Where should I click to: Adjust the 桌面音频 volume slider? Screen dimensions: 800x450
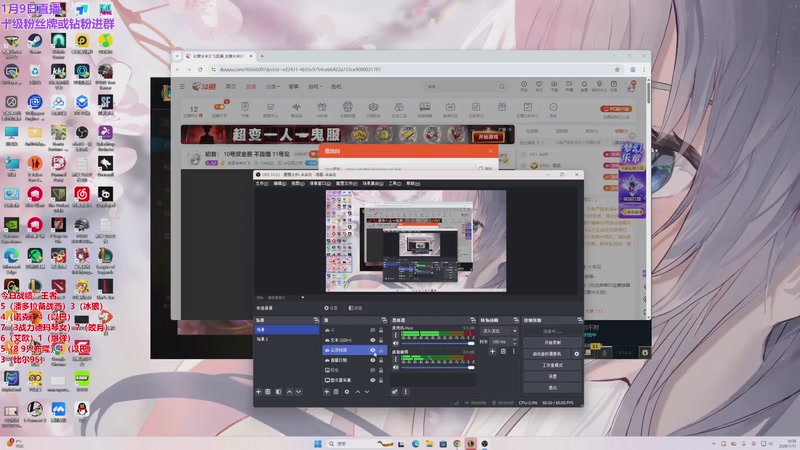point(438,367)
